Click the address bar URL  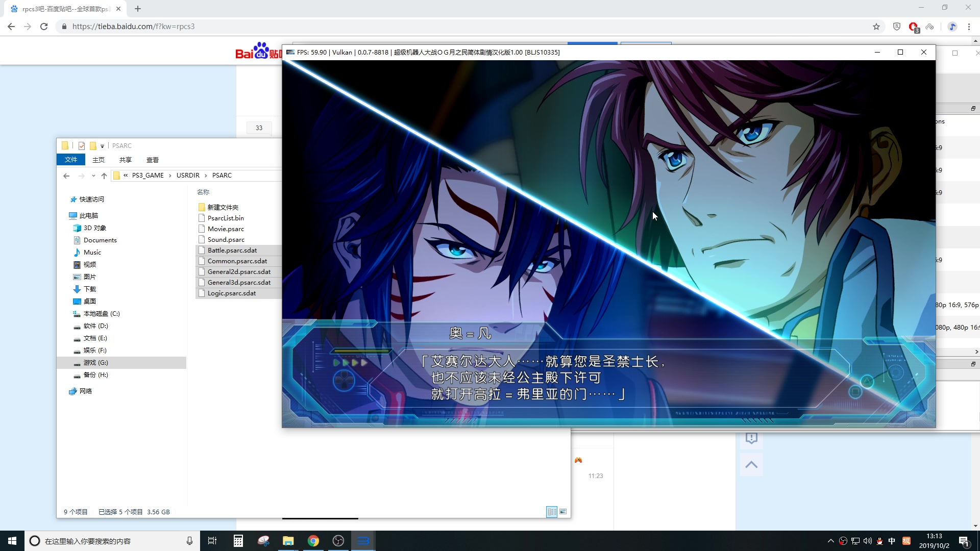(133, 27)
